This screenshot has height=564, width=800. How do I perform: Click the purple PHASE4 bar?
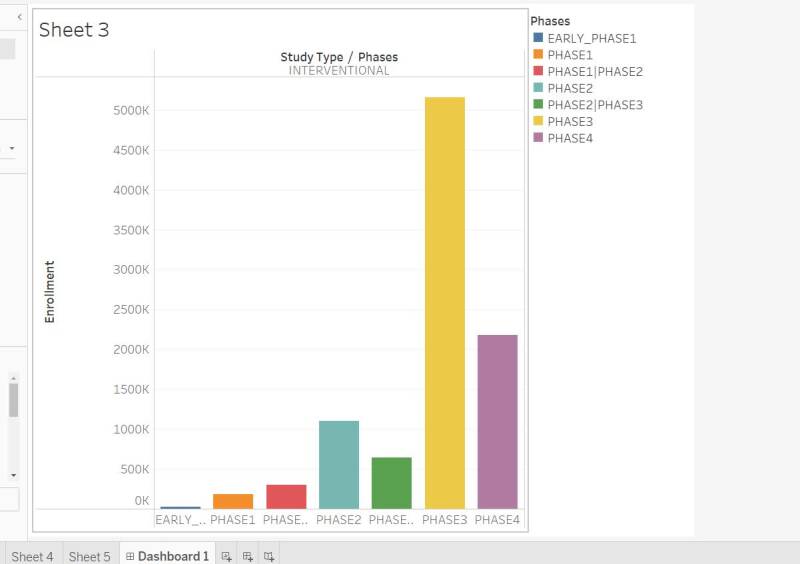pos(497,420)
